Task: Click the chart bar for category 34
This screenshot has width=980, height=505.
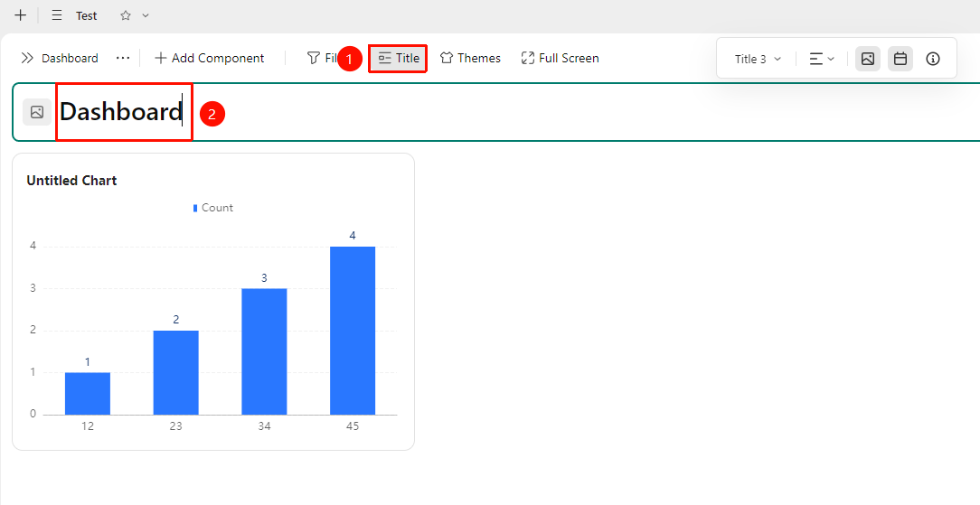Action: pos(264,351)
